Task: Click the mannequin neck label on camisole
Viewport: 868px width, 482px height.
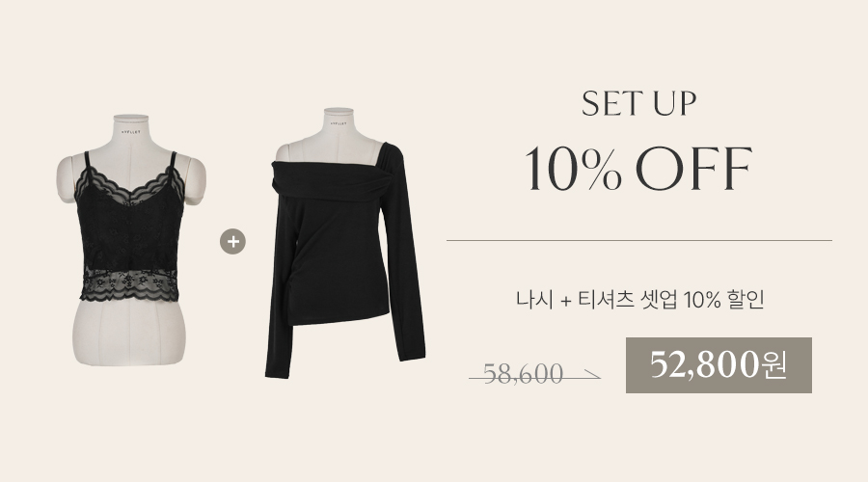Action: click(x=131, y=132)
